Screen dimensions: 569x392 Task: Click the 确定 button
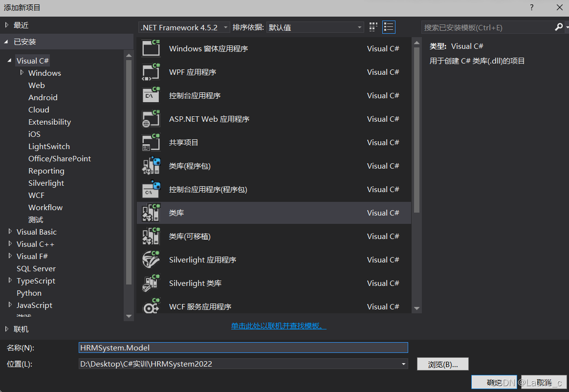click(494, 382)
